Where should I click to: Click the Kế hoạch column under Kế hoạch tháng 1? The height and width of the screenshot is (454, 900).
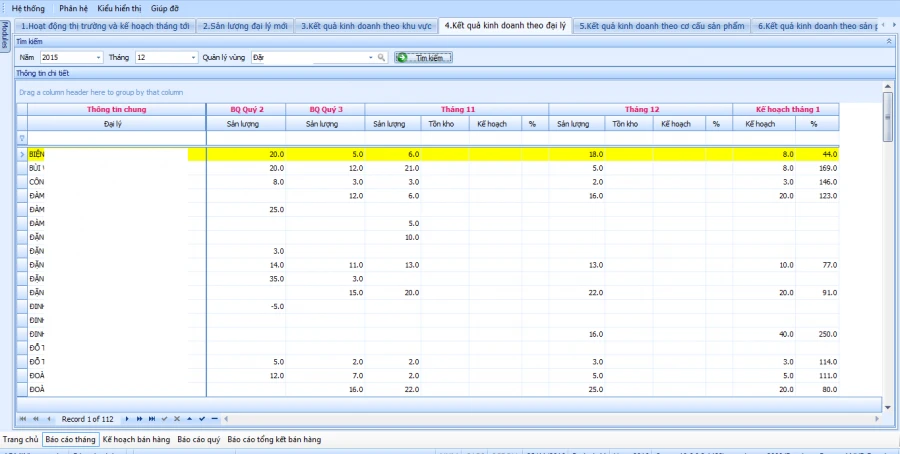764,123
